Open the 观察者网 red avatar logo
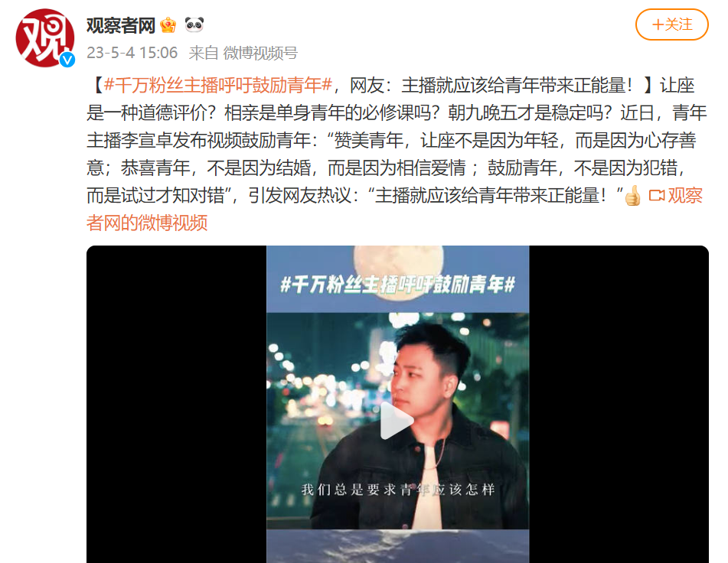This screenshot has height=563, width=728. (44, 37)
